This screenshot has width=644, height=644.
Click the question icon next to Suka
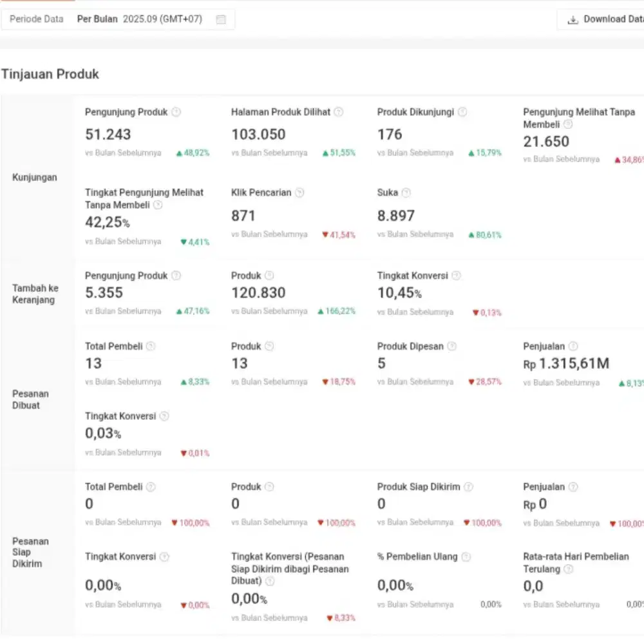[x=406, y=193]
